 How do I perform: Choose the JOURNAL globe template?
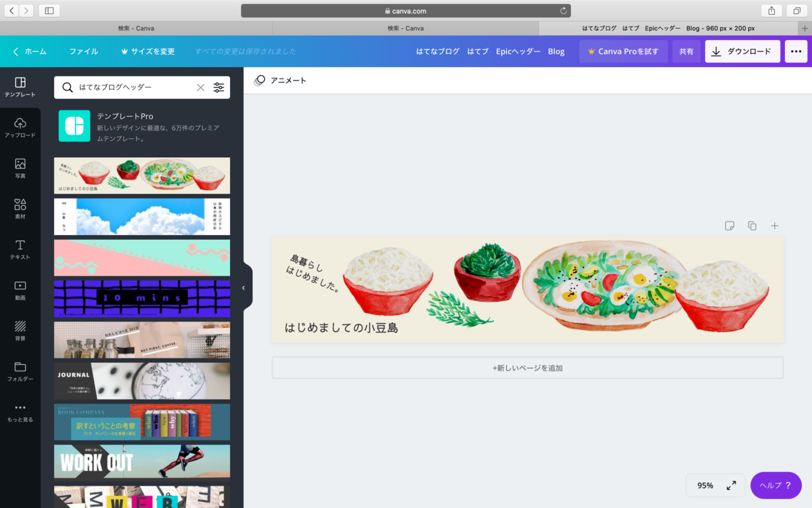point(142,381)
